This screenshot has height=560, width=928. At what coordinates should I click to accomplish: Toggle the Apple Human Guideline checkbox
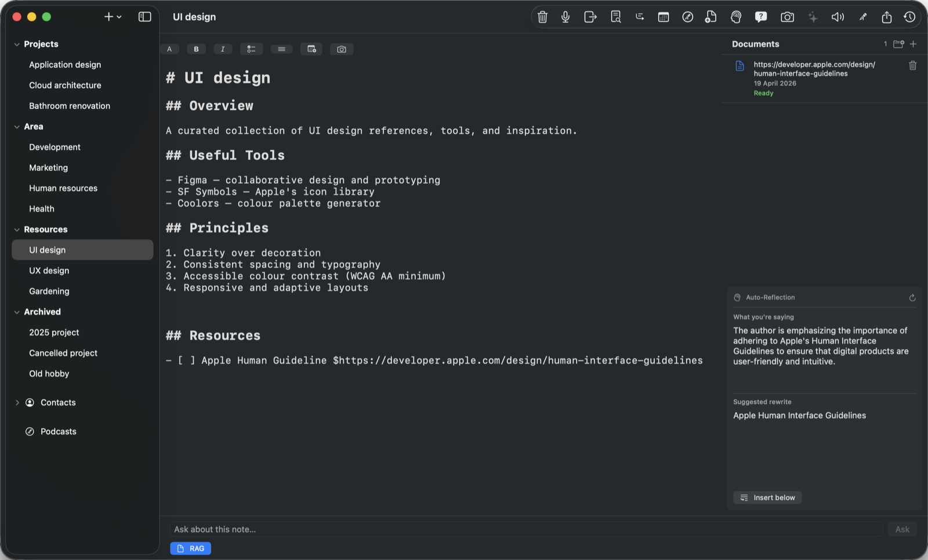pyautogui.click(x=187, y=361)
